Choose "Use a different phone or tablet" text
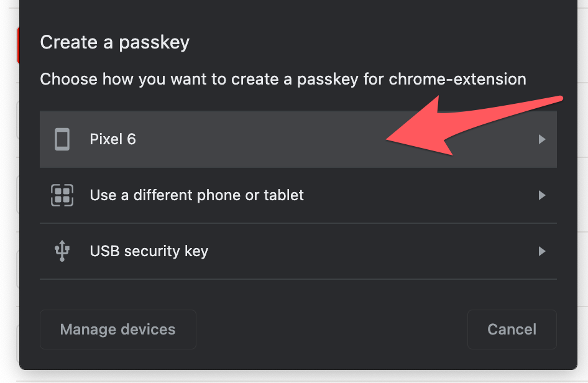588x383 pixels. [x=196, y=195]
